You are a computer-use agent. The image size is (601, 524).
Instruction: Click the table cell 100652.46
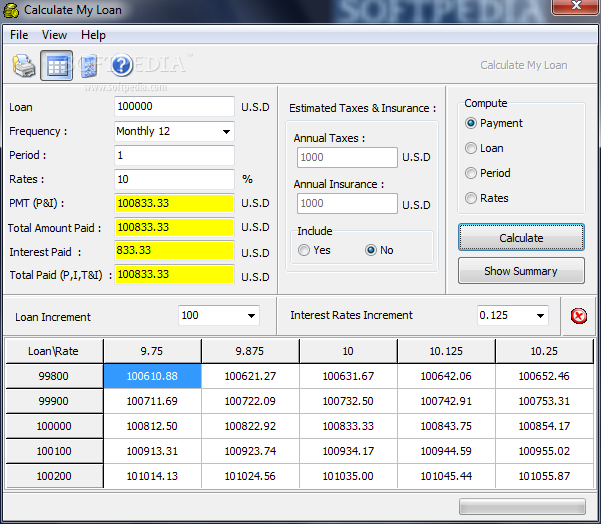(545, 376)
